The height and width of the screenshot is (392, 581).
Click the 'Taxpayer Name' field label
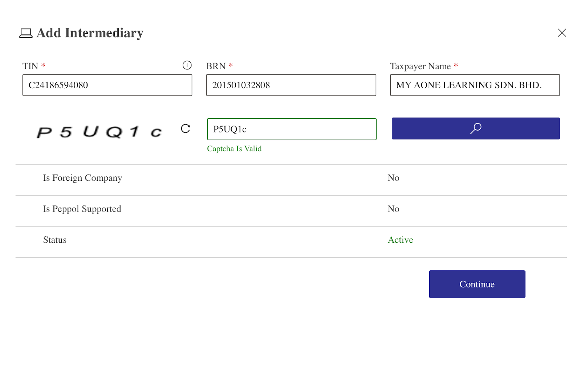click(420, 66)
